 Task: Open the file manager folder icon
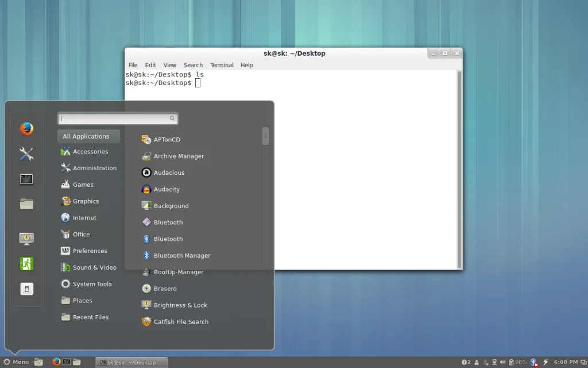25,204
